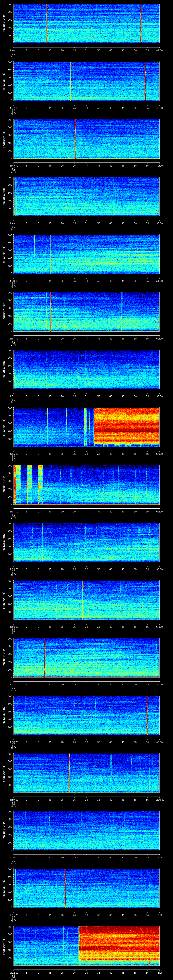173x980 pixels.
Task: Open the spectrogram starting at 1:48:00
Action: [x=86, y=139]
